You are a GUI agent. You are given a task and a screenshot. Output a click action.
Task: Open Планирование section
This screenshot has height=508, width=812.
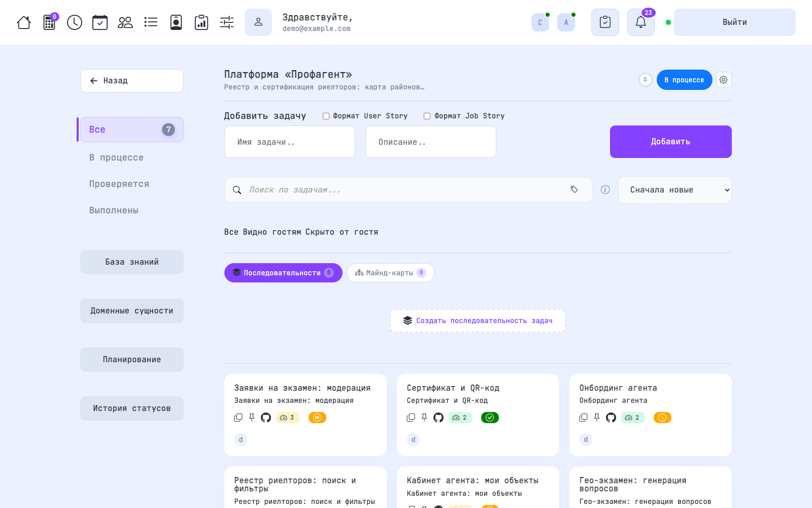tap(132, 360)
